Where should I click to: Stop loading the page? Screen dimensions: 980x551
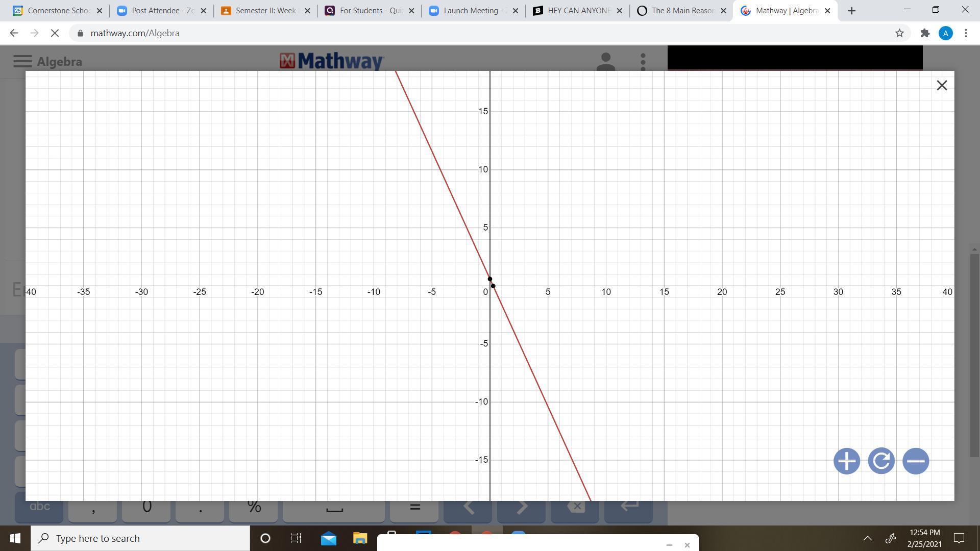coord(55,33)
